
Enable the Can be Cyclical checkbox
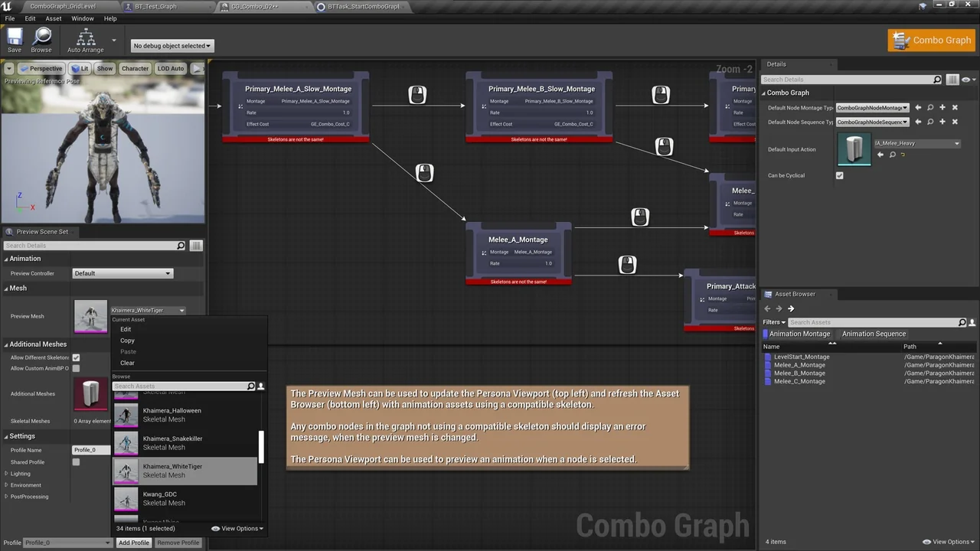coord(839,175)
